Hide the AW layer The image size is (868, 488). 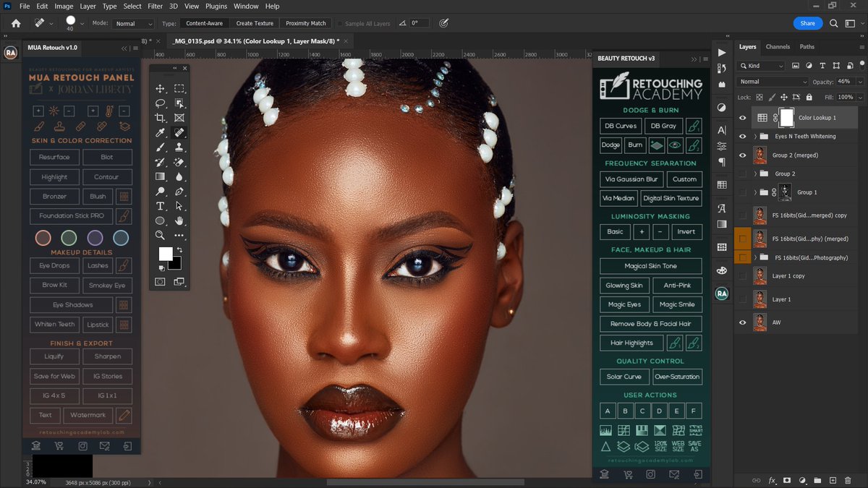[x=742, y=322]
